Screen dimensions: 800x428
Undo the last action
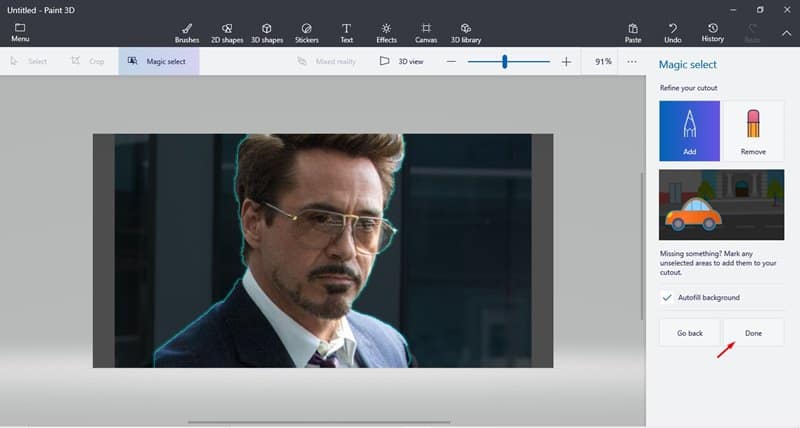coord(672,33)
